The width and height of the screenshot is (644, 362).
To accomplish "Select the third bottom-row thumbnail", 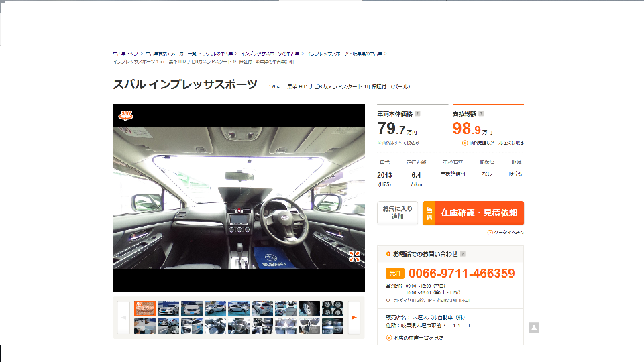I will pos(192,326).
